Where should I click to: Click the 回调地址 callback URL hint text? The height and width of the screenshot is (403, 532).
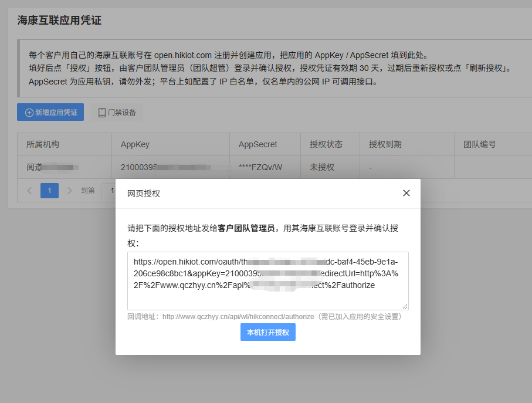pos(265,317)
